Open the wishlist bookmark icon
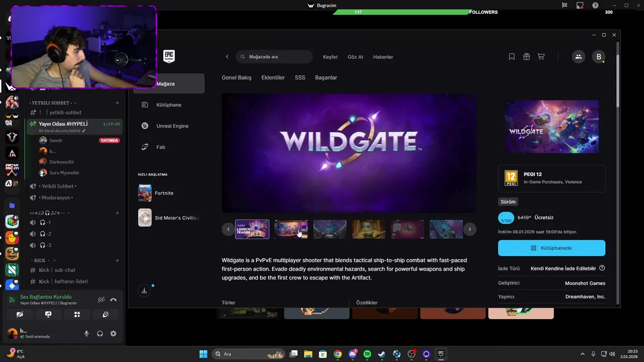The width and height of the screenshot is (644, 362). tap(512, 57)
